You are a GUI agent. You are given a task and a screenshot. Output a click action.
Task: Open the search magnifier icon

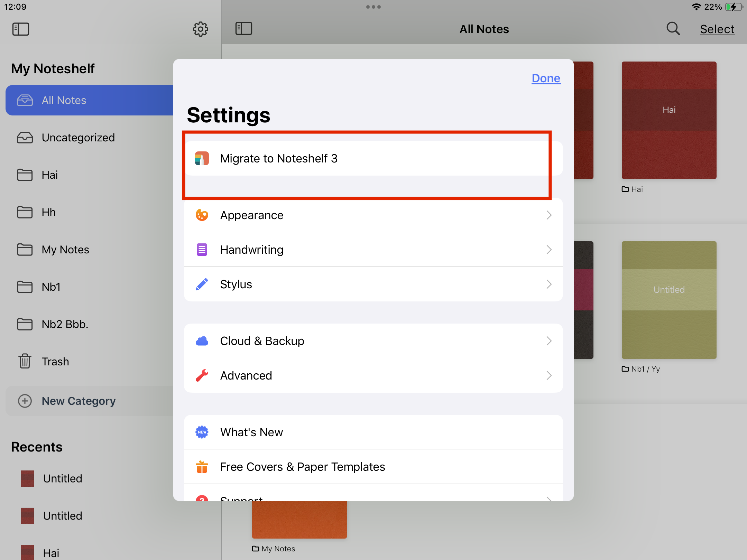coord(673,29)
